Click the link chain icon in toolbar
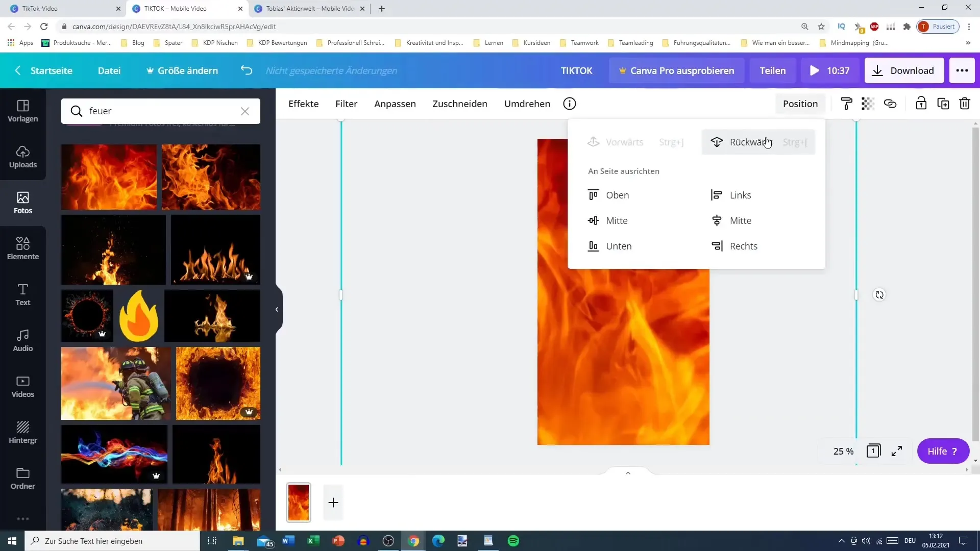The height and width of the screenshot is (551, 980). point(890,104)
